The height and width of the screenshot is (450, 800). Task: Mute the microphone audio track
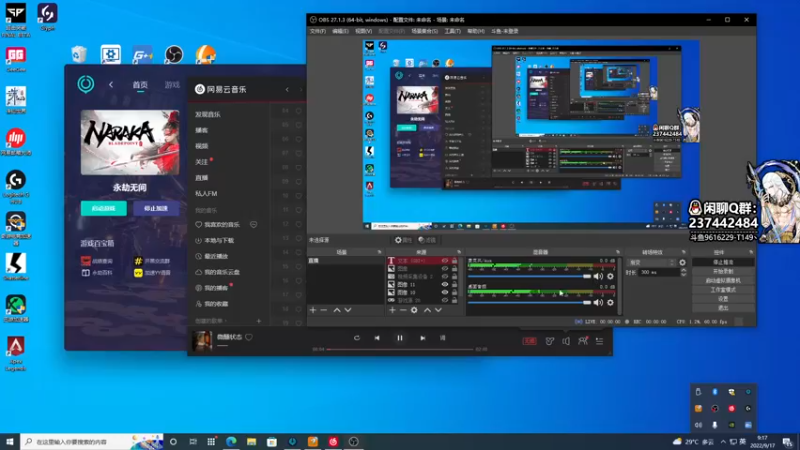598,277
